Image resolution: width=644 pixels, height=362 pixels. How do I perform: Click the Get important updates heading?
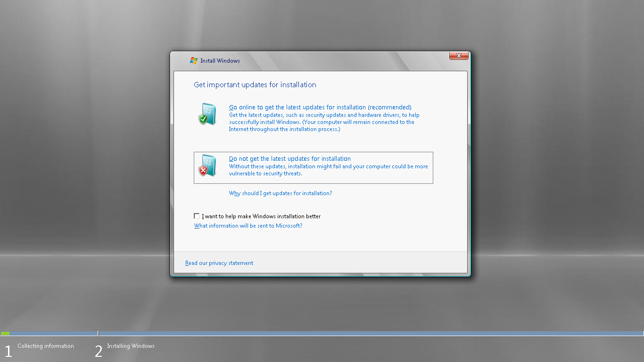click(x=255, y=85)
